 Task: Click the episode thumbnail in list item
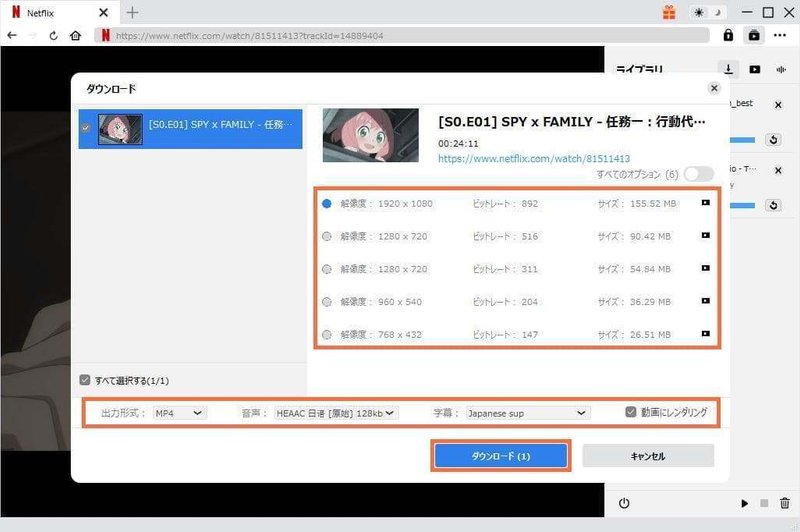(x=120, y=129)
